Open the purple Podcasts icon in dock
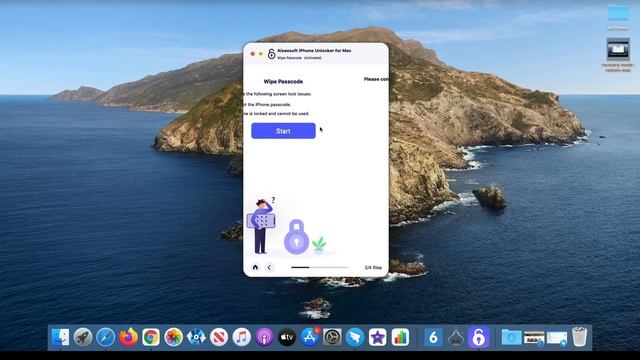This screenshot has height=360, width=640. (x=264, y=337)
